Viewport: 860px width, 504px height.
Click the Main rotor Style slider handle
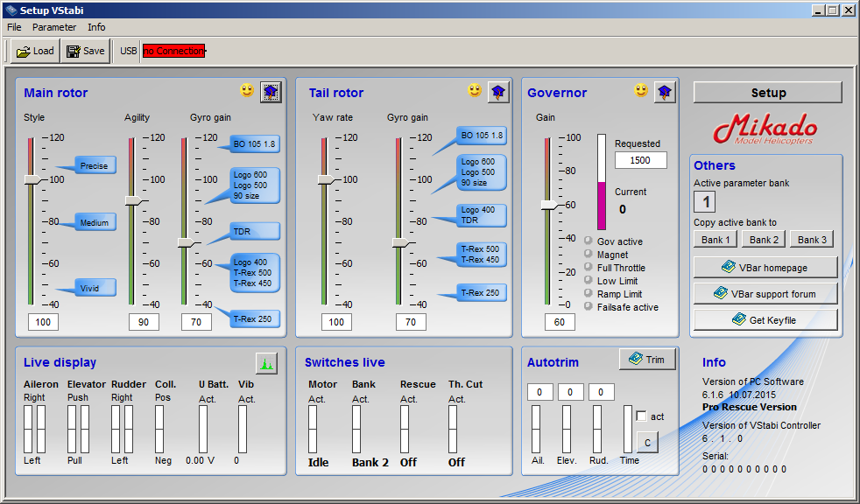(32, 179)
